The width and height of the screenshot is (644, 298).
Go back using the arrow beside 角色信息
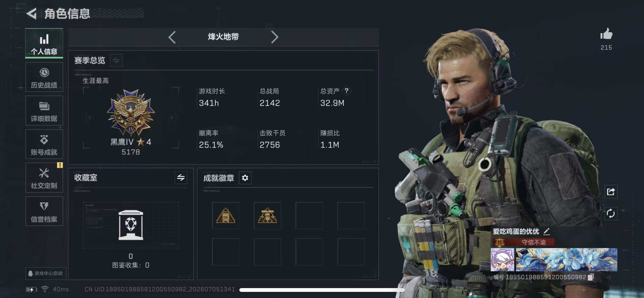click(x=32, y=13)
